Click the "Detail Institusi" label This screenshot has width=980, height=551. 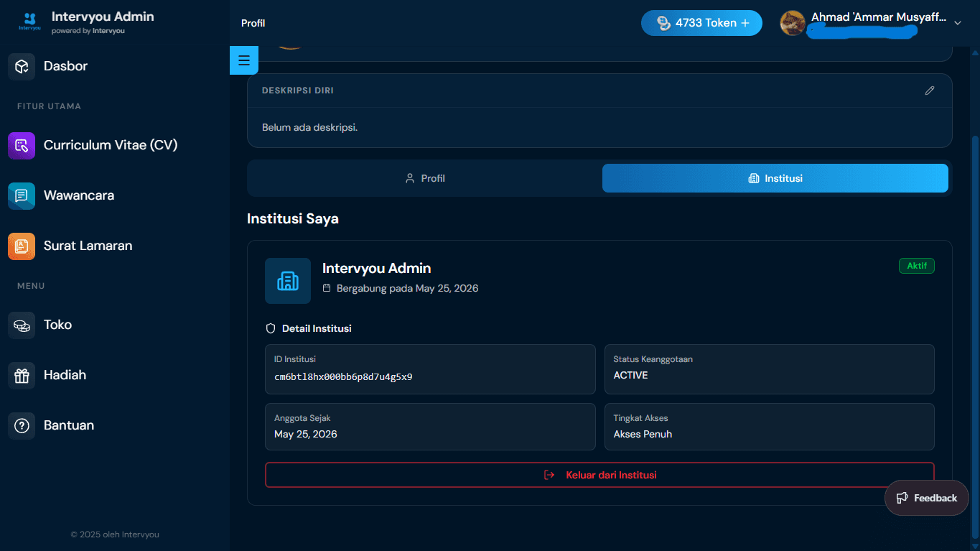pyautogui.click(x=317, y=328)
